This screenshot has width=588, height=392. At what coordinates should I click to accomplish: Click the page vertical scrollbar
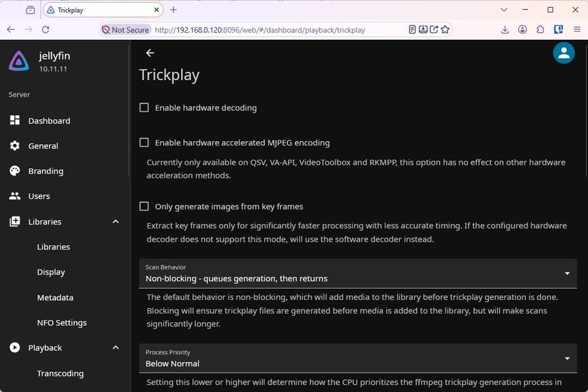point(586,113)
